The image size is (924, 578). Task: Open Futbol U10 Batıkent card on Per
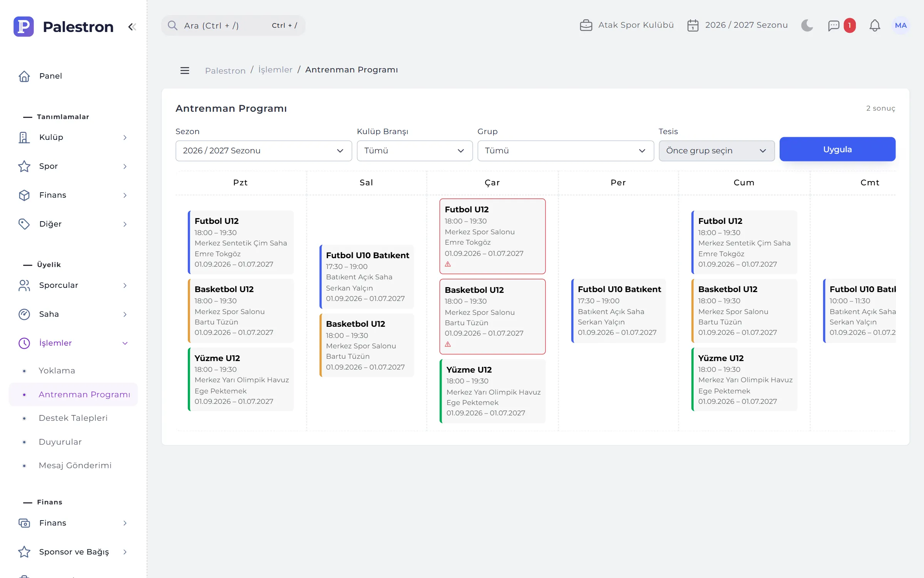coord(619,311)
